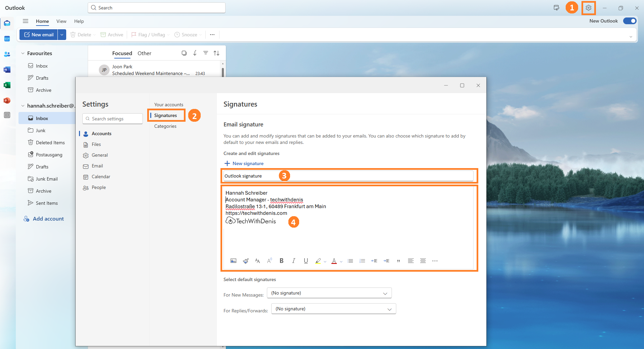
Task: Launch PowerPoint from the left rail
Action: 7,101
